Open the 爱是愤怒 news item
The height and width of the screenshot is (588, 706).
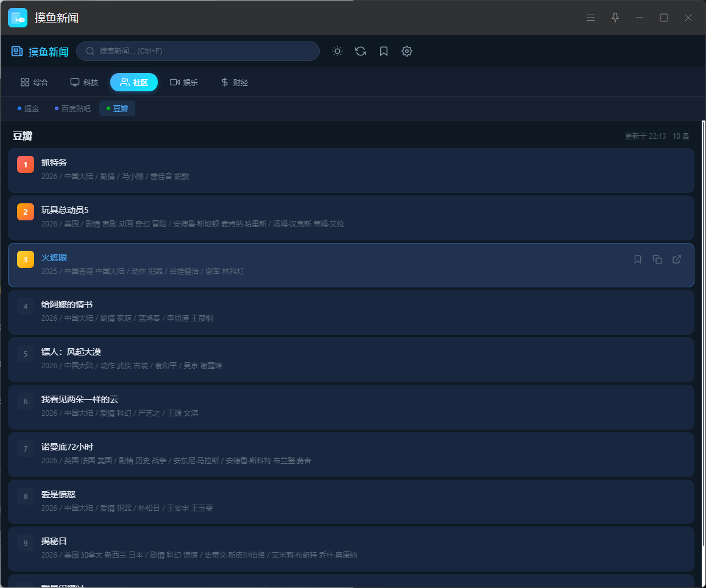(x=351, y=502)
